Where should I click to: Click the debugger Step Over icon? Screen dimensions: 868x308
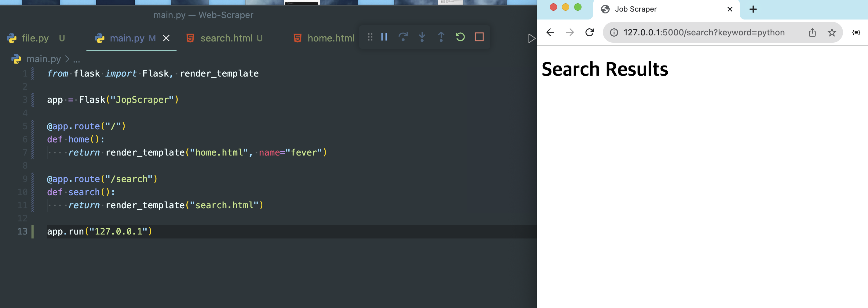point(403,37)
